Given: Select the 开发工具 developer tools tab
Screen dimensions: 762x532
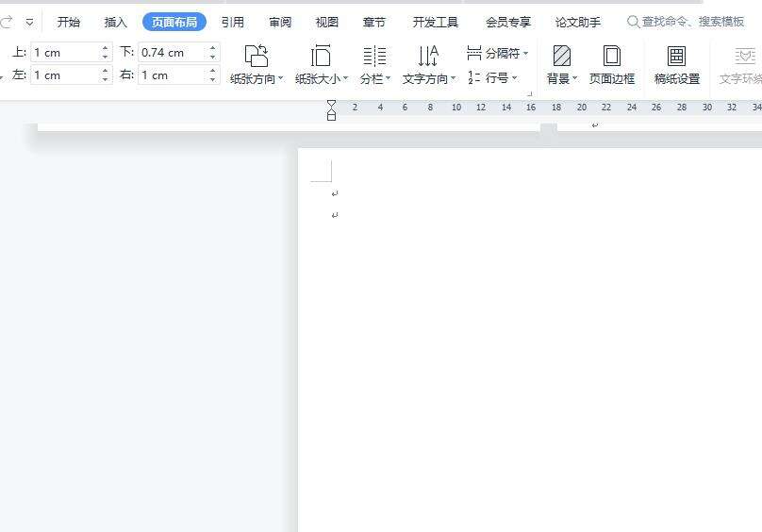Looking at the screenshot, I should pos(436,22).
